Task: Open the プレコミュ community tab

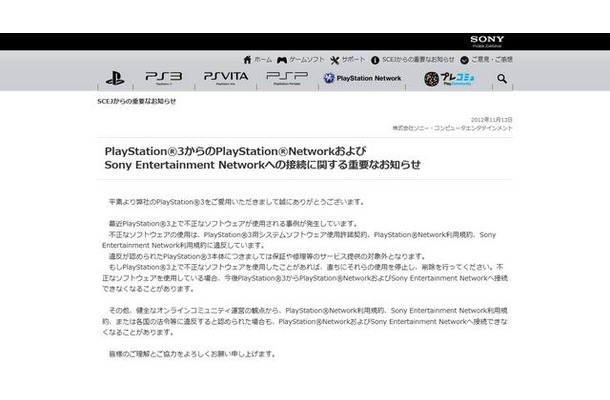Action: coord(449,79)
